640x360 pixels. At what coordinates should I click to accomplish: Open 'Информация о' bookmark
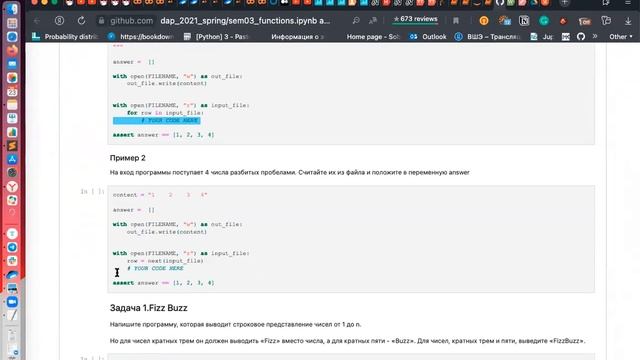pos(298,37)
